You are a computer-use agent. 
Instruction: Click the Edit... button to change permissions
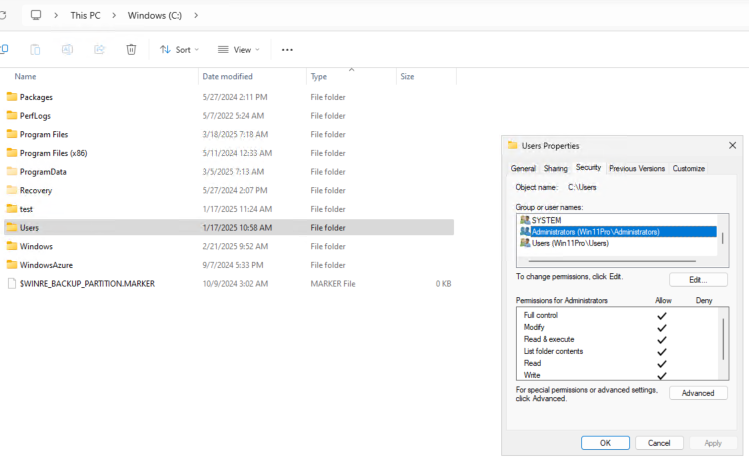[x=698, y=280]
